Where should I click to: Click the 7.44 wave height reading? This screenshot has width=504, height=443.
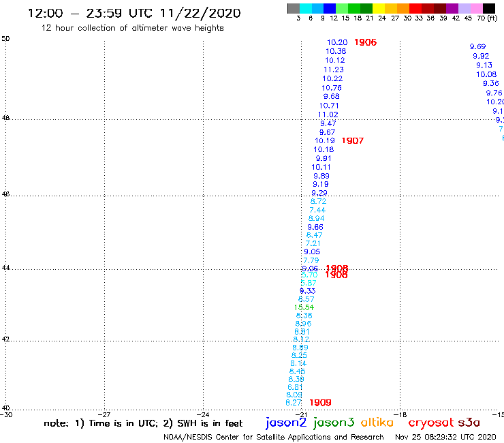point(317,210)
